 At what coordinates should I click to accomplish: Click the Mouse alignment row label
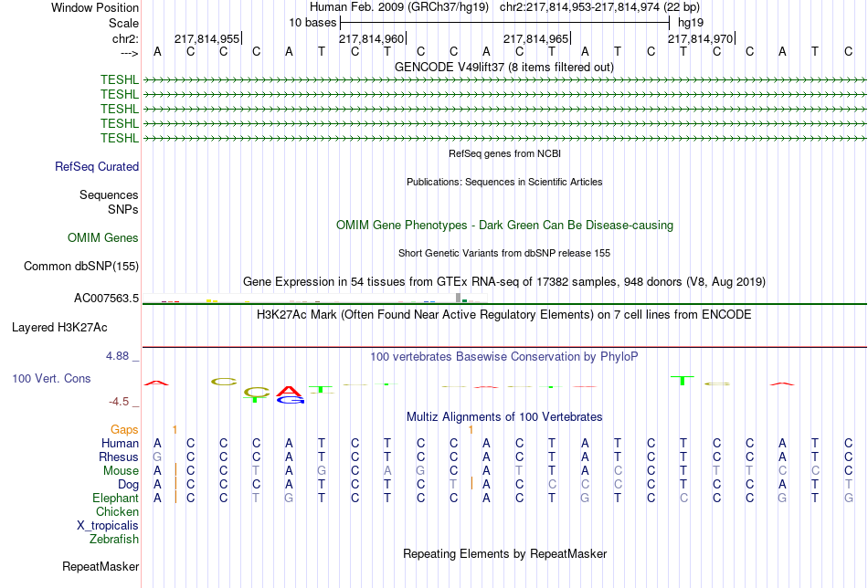point(121,471)
